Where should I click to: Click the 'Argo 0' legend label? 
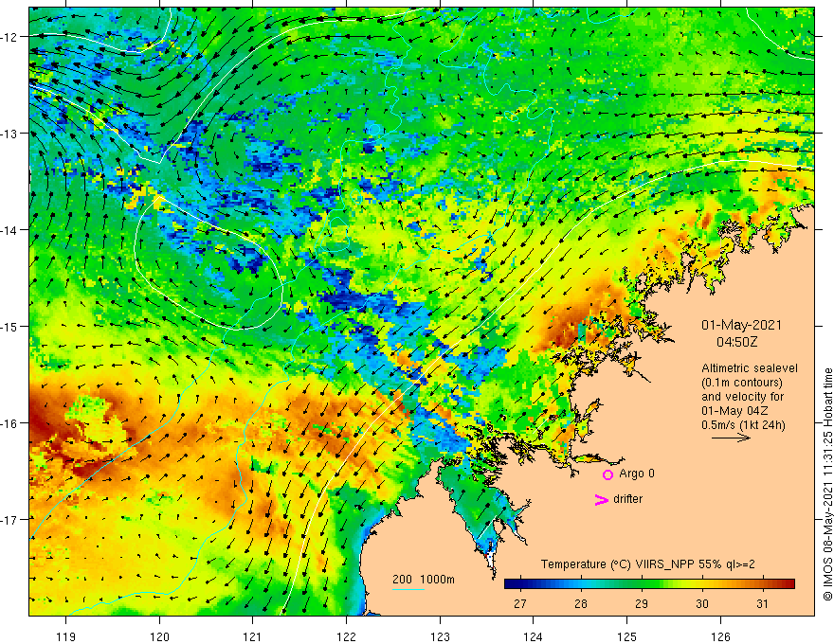tap(637, 474)
